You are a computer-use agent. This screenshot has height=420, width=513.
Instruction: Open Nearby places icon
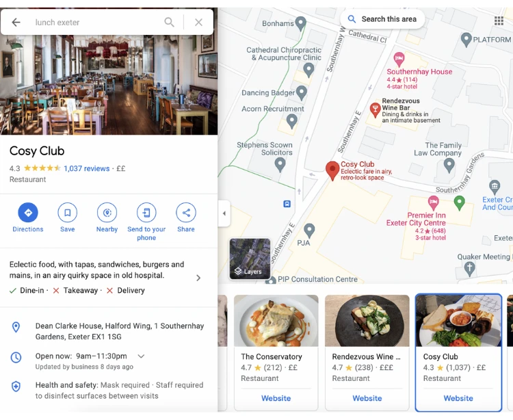[x=107, y=213]
